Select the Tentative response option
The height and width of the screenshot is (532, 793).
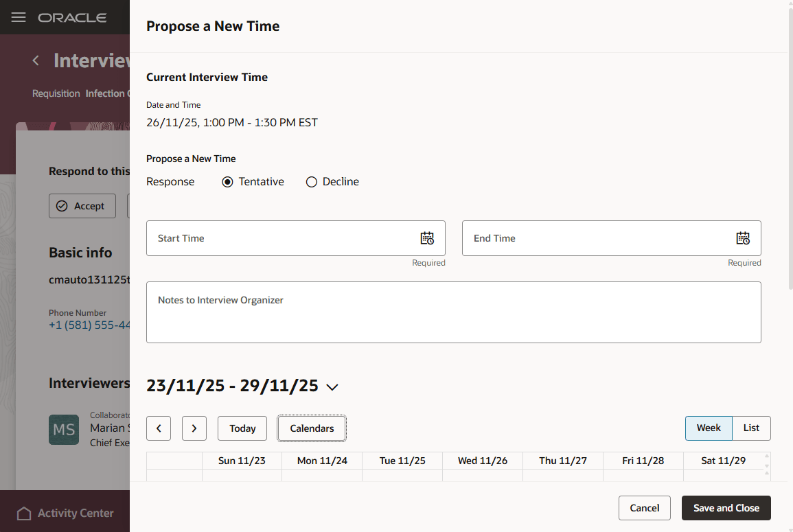[227, 181]
